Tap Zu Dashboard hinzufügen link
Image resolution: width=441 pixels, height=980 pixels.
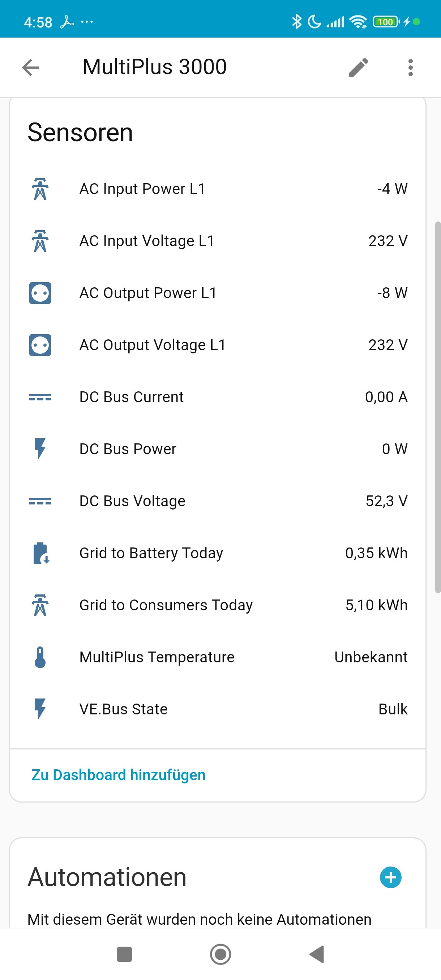tap(118, 775)
